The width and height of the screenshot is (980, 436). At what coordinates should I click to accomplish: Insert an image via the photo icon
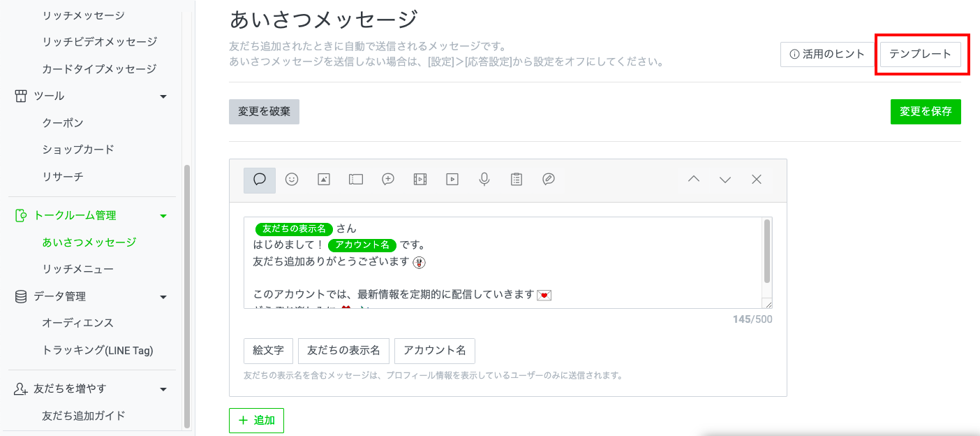[x=323, y=180]
